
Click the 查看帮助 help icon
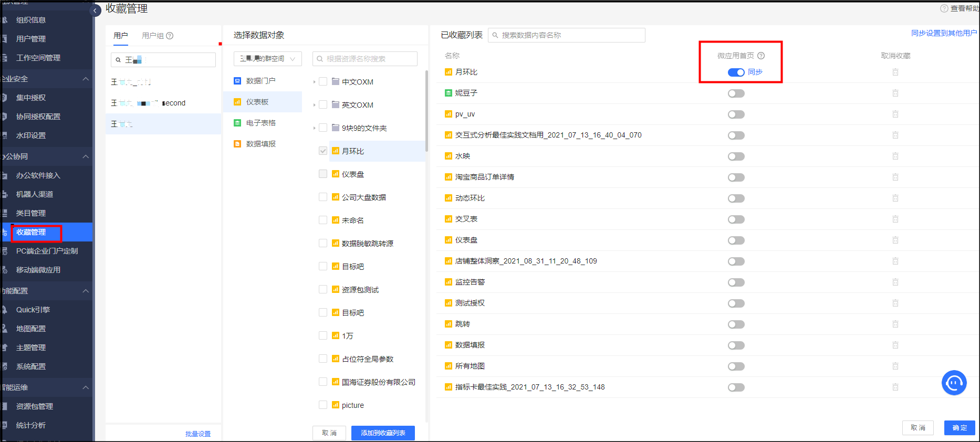[944, 8]
